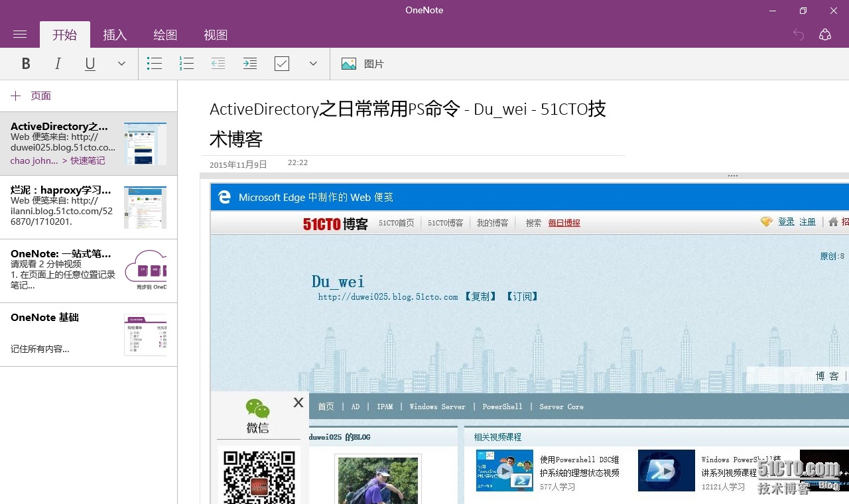Click the WeChat green logo icon
Screen dimensions: 849x504
(257, 408)
